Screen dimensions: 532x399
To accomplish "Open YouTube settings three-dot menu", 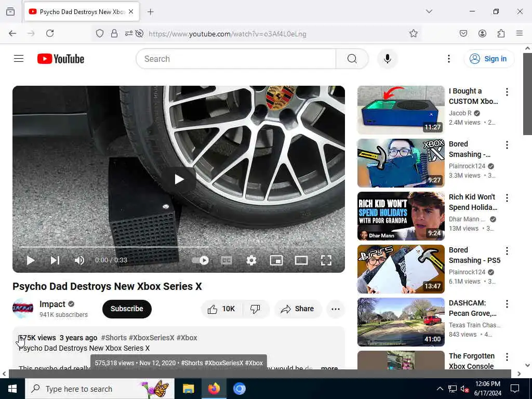I will [x=448, y=59].
